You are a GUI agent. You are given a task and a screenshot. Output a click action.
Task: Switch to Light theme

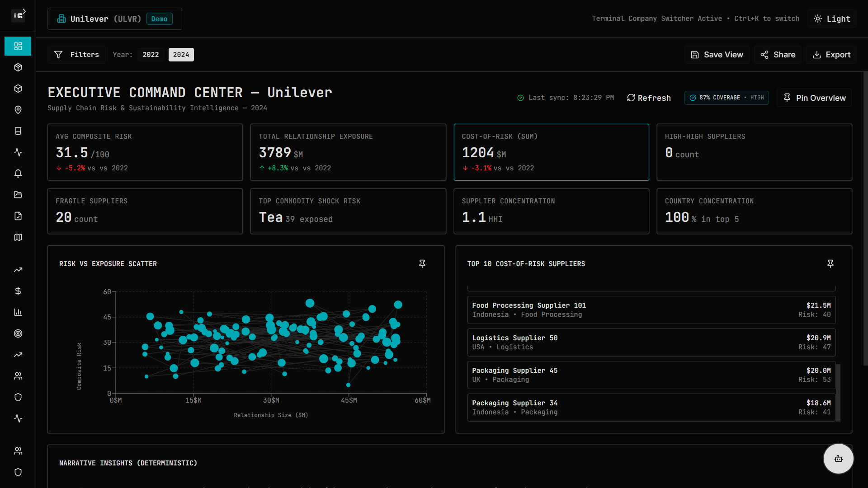(x=832, y=19)
